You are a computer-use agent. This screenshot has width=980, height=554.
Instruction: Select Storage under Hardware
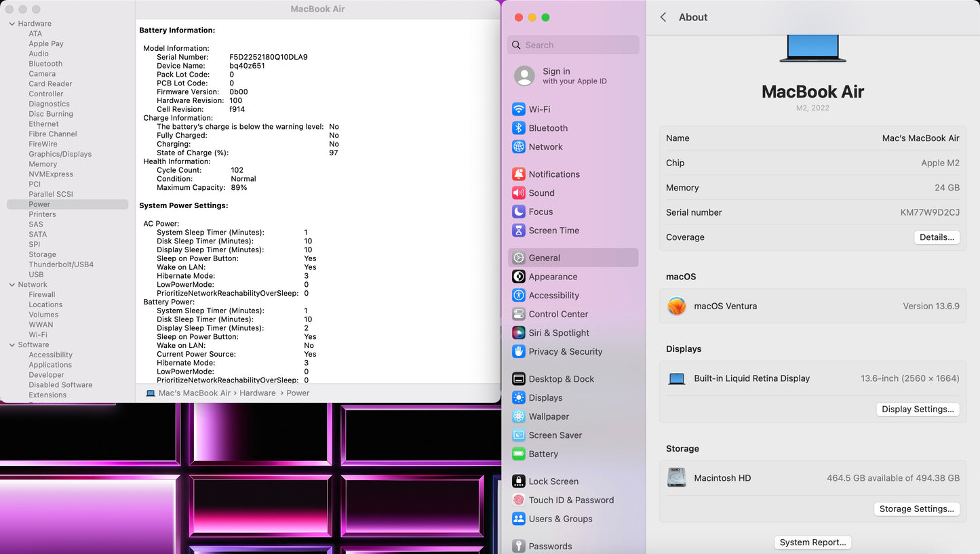[x=42, y=254]
